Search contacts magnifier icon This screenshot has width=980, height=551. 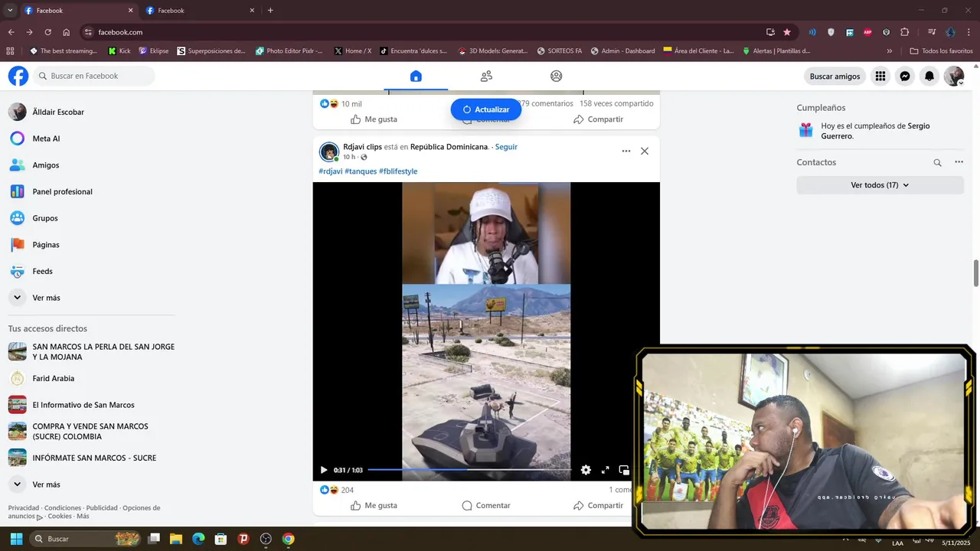[937, 162]
